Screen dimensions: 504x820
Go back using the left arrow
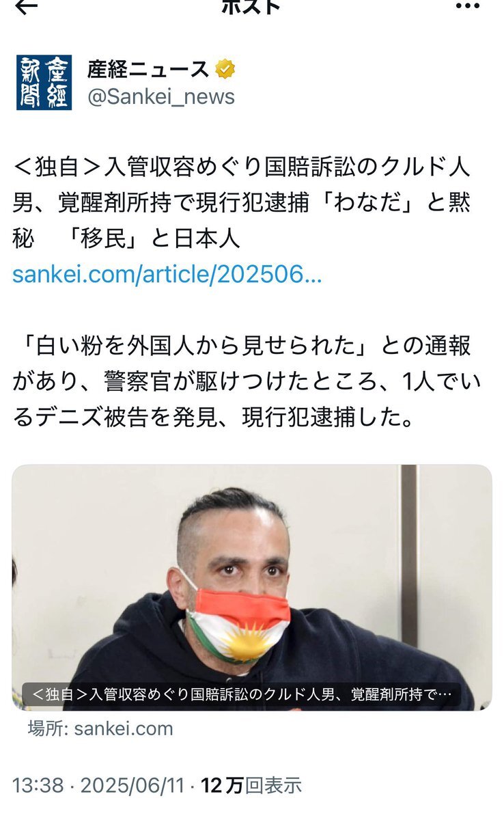(x=27, y=5)
